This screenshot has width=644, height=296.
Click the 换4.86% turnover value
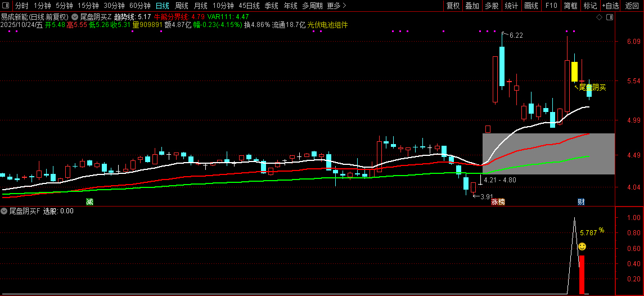(x=257, y=25)
